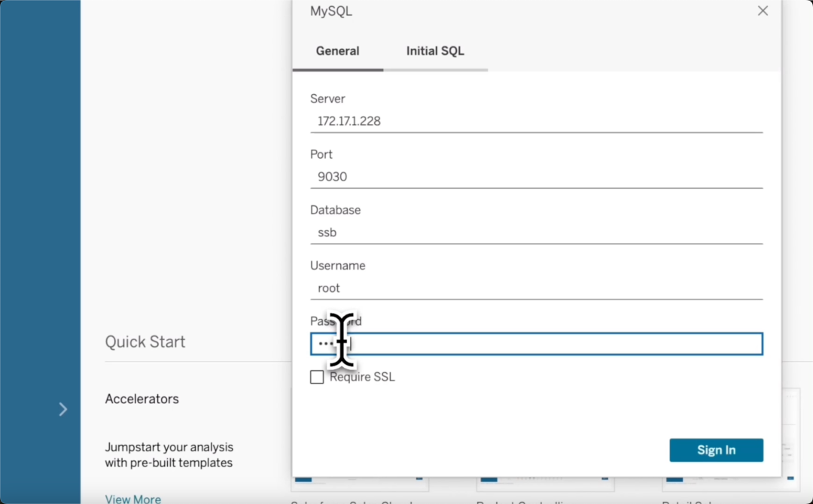The image size is (813, 504).
Task: Click the Server label
Action: tap(327, 99)
